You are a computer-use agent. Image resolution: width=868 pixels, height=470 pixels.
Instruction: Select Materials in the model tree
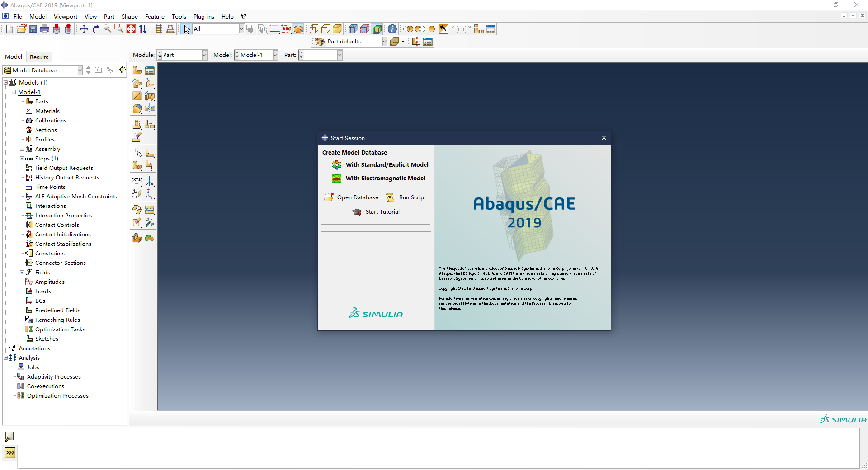coord(47,111)
